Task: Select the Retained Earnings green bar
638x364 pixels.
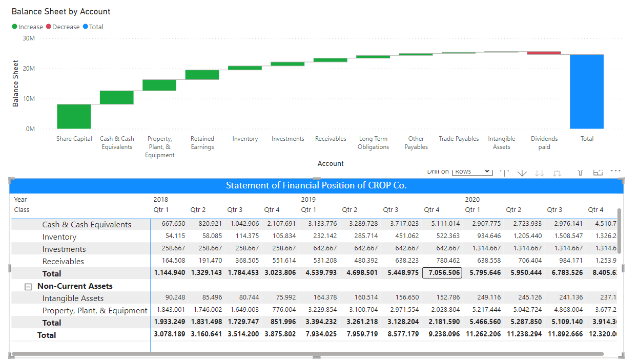Action: pos(202,75)
